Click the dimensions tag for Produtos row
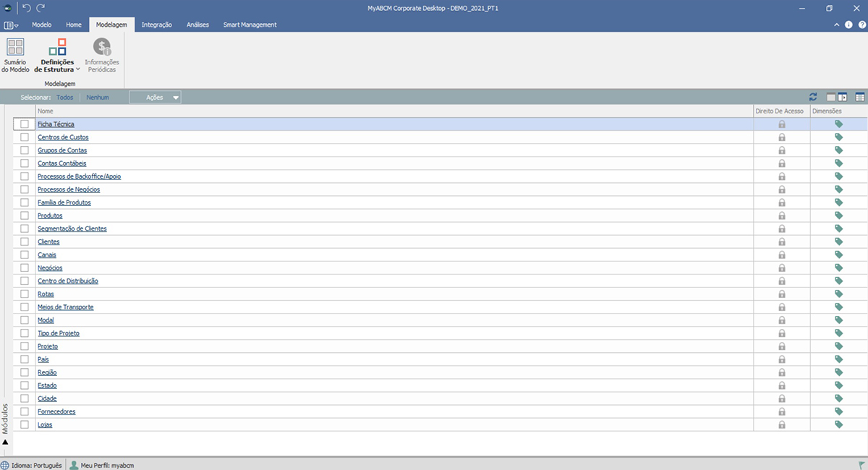Viewport: 868px width, 470px height. click(839, 215)
